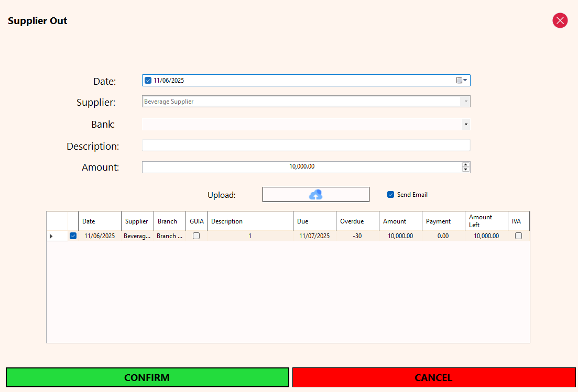578x392 pixels.
Task: Sort by the Supplier column header
Action: click(x=137, y=221)
